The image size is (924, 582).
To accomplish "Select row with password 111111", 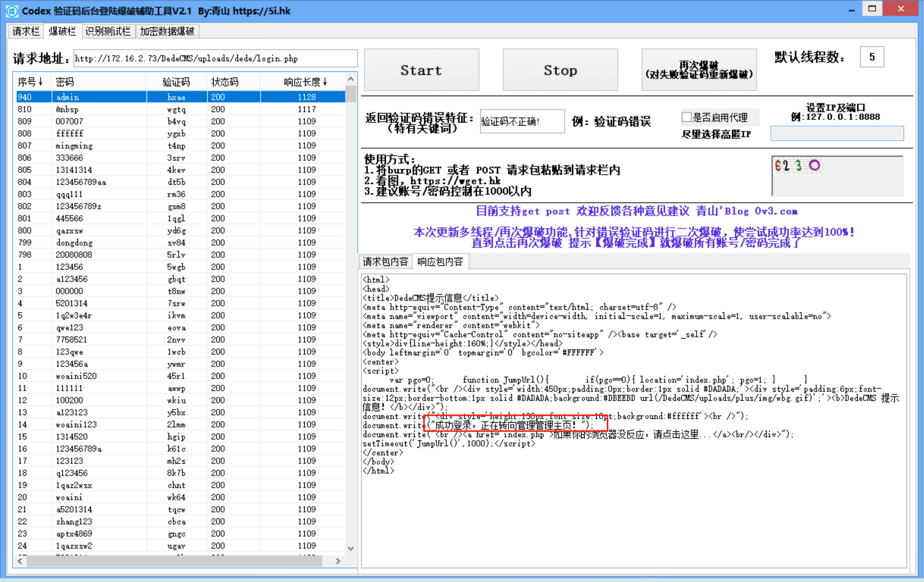I will coord(181,388).
